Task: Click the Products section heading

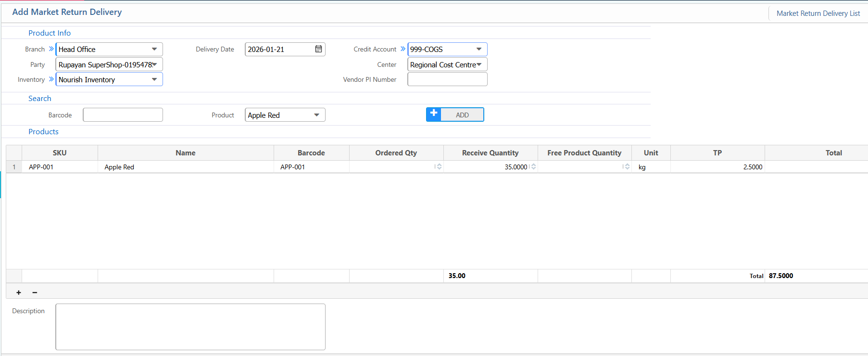Action: click(43, 131)
